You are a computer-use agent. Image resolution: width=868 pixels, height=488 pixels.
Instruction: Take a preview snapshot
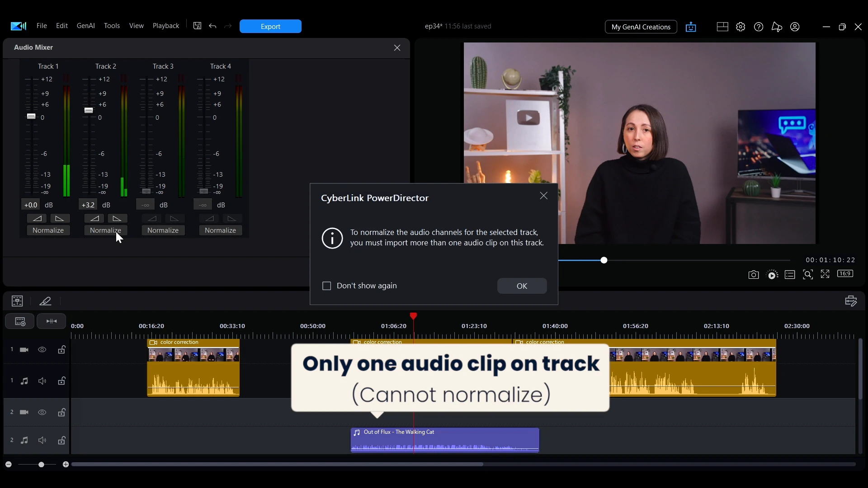pos(753,275)
